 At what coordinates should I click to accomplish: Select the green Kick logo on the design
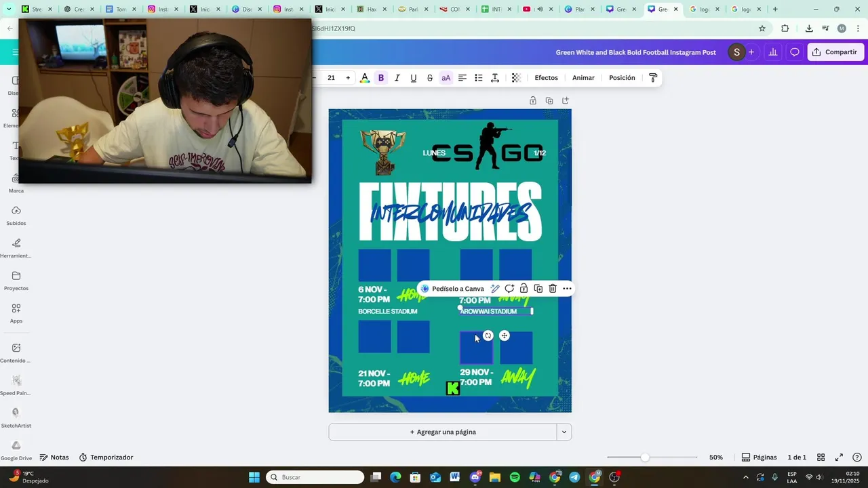(x=453, y=388)
